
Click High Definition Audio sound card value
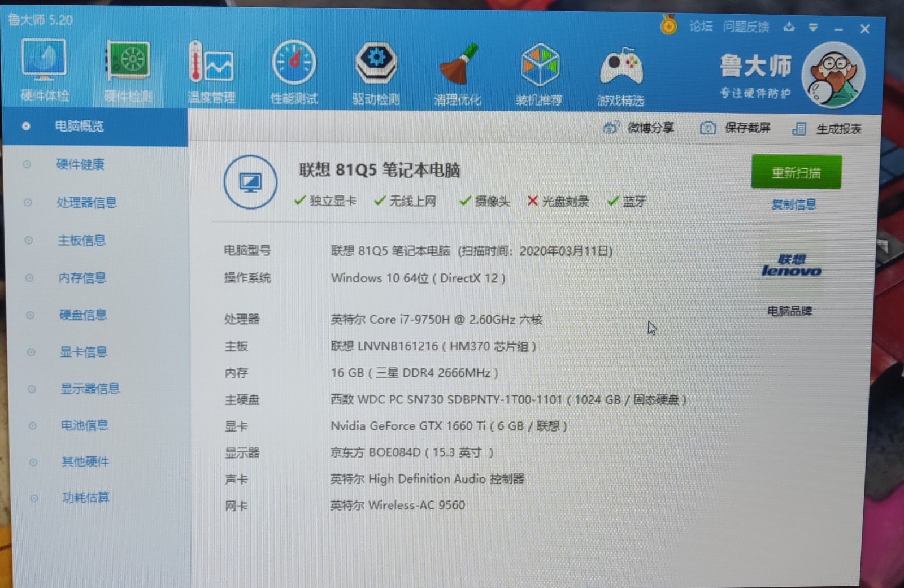pos(427,479)
